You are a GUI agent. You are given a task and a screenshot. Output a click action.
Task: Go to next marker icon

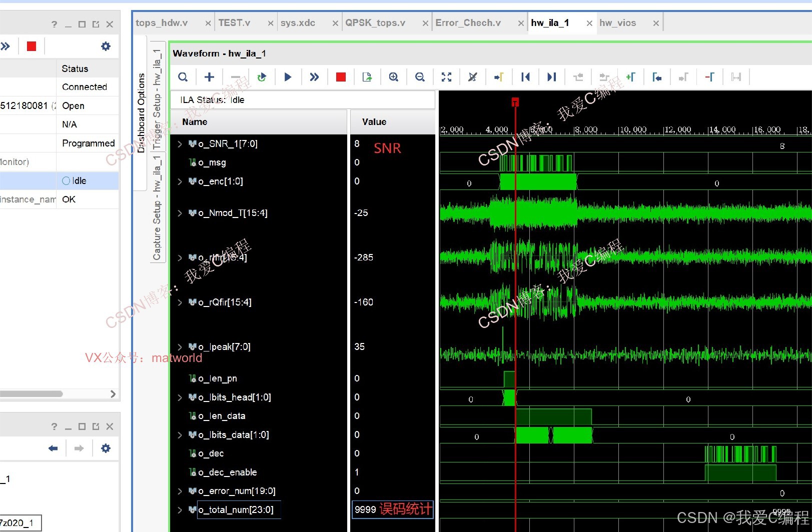[x=683, y=77]
